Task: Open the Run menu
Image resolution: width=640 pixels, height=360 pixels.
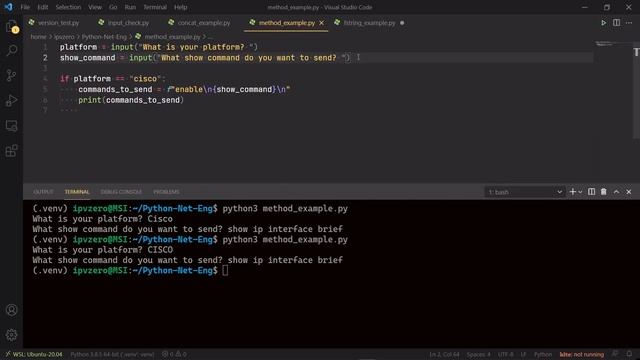Action: (130, 7)
